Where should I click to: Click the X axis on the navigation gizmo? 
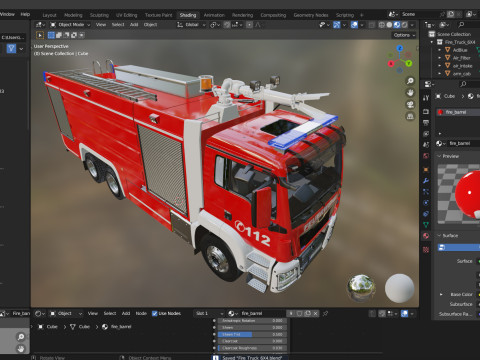click(x=391, y=63)
